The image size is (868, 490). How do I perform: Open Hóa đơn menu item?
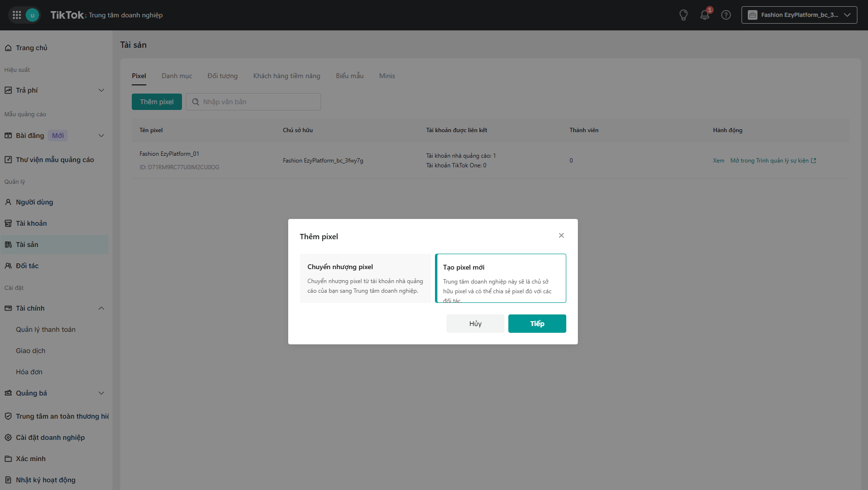click(x=29, y=372)
